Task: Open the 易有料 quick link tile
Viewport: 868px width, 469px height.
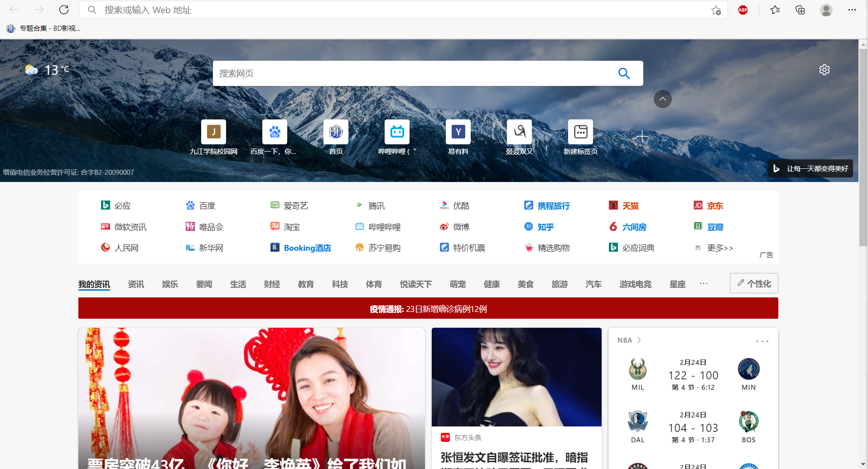Action: [458, 137]
